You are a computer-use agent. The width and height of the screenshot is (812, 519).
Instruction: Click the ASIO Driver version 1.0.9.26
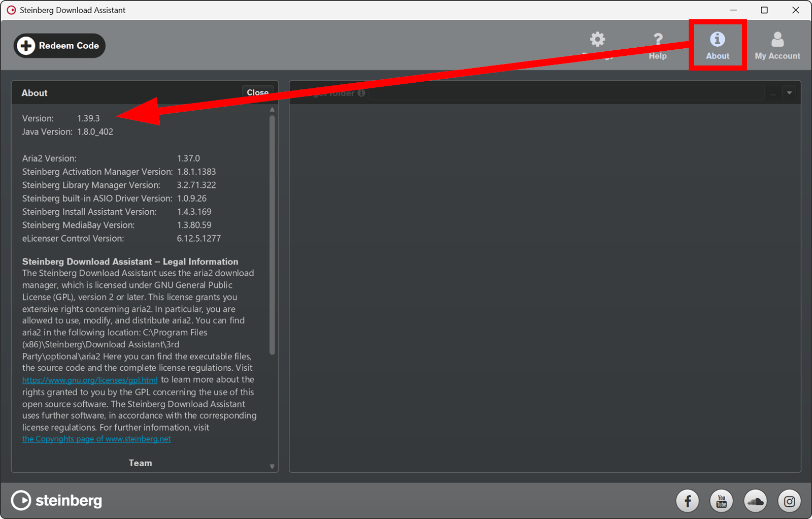(x=192, y=198)
